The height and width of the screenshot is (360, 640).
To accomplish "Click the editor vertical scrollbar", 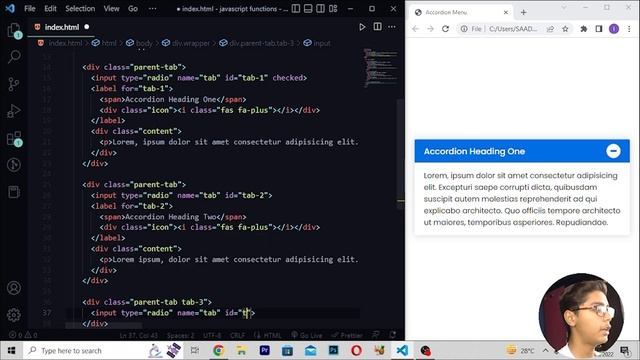I will click(401, 153).
